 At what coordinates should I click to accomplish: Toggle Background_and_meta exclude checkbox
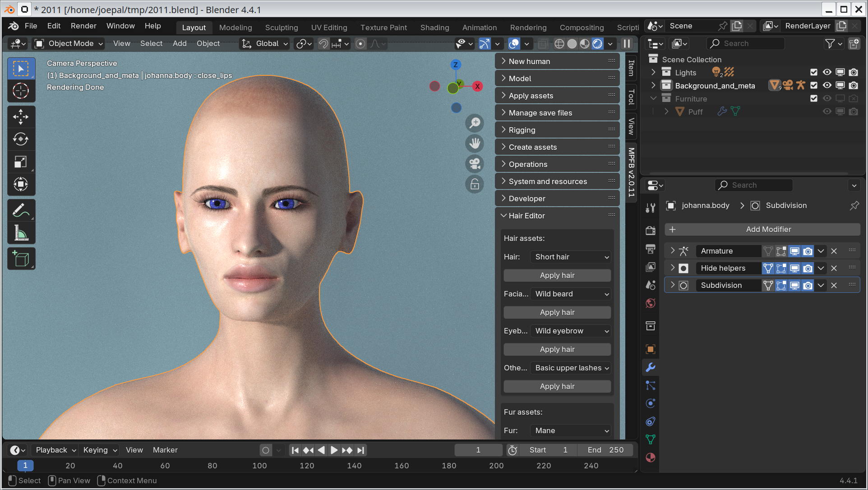tap(814, 85)
